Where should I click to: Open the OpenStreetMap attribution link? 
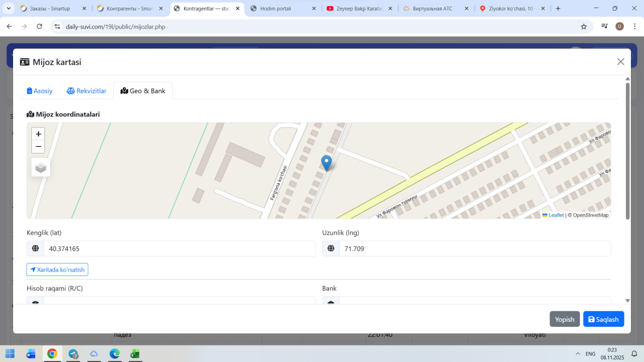click(591, 215)
